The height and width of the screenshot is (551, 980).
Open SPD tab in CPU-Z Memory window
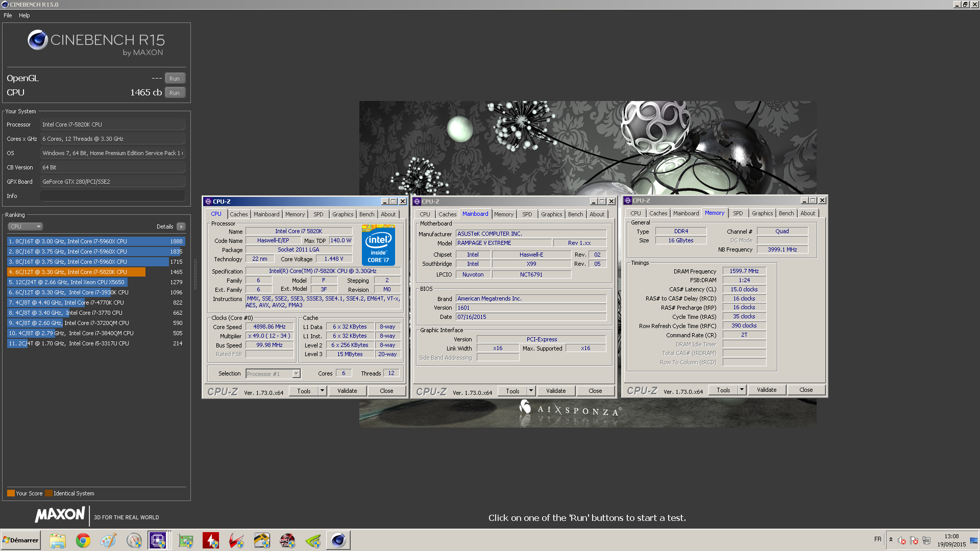tap(738, 213)
